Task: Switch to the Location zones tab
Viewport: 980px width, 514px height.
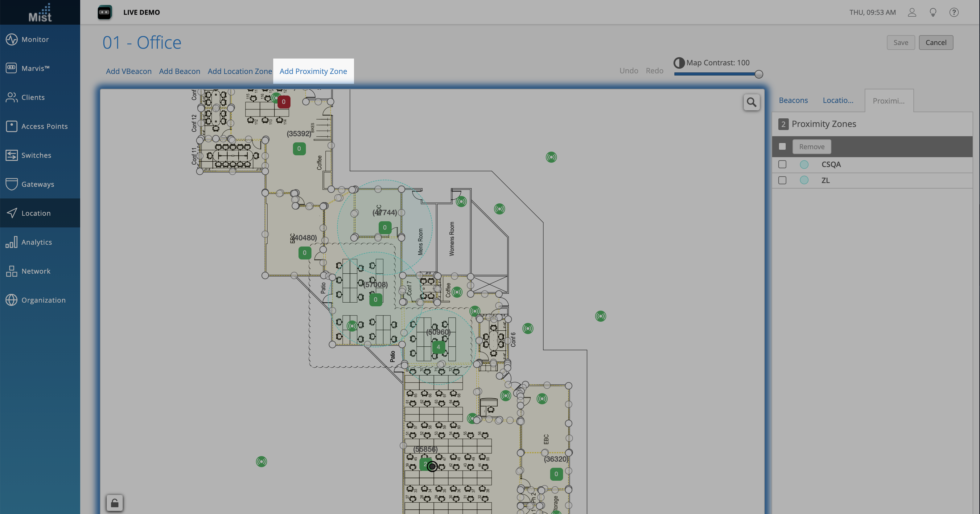Action: (x=838, y=100)
